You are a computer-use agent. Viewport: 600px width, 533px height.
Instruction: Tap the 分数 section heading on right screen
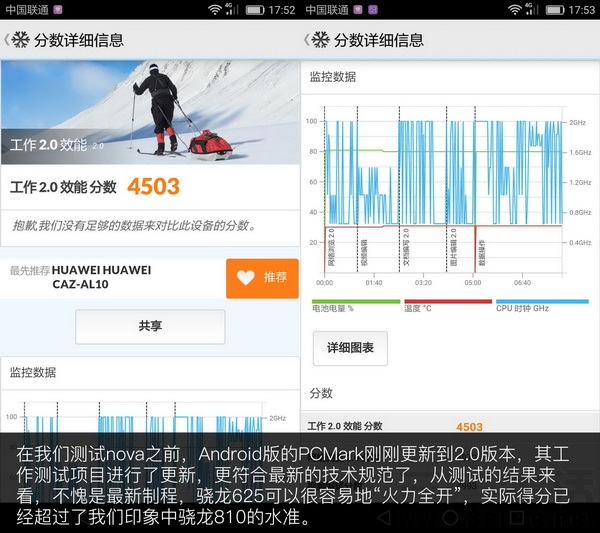click(x=321, y=393)
